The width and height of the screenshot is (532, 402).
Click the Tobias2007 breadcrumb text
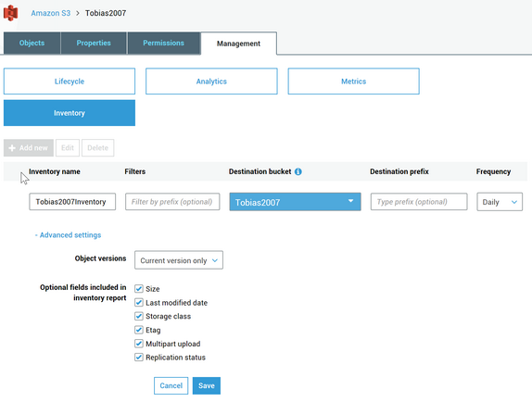(x=106, y=13)
